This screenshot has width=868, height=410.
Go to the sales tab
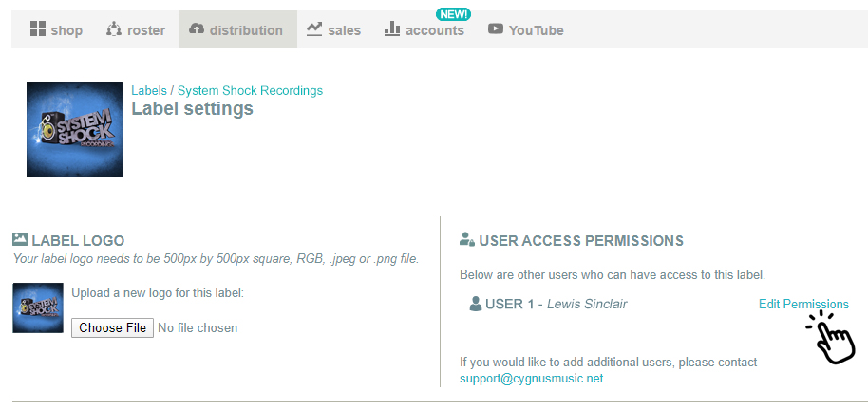(x=333, y=29)
